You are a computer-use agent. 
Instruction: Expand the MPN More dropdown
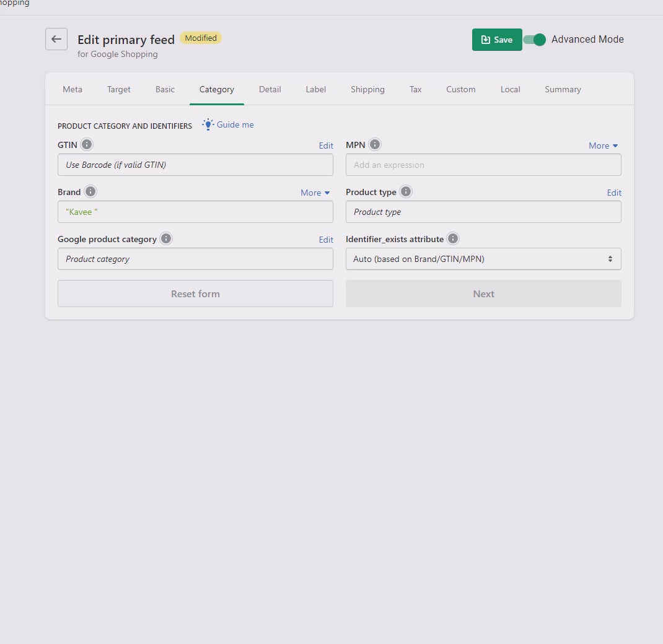pos(603,146)
